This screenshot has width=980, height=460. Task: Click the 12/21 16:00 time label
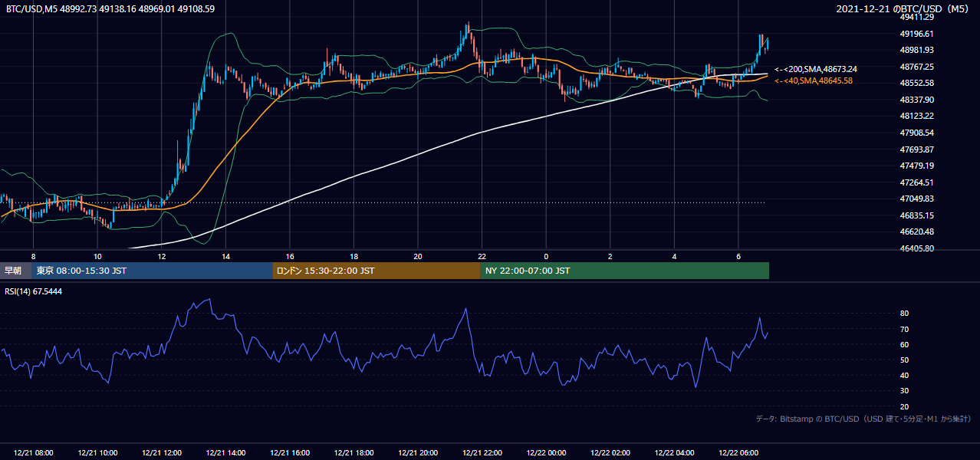tap(290, 453)
